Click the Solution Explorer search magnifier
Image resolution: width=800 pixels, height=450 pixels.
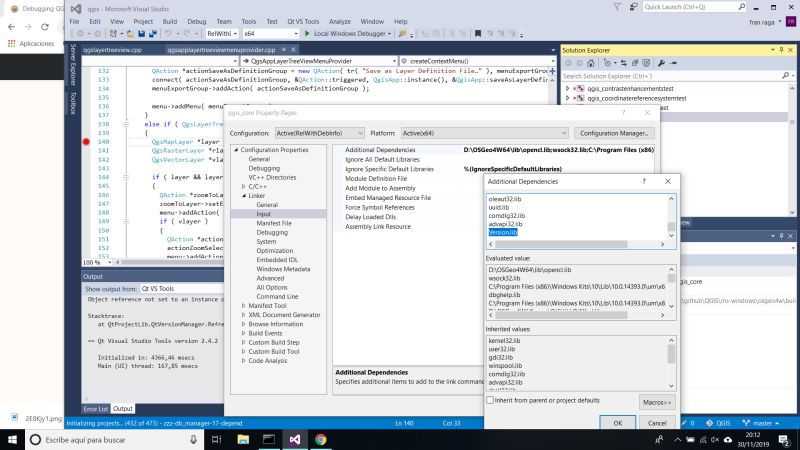[x=785, y=76]
